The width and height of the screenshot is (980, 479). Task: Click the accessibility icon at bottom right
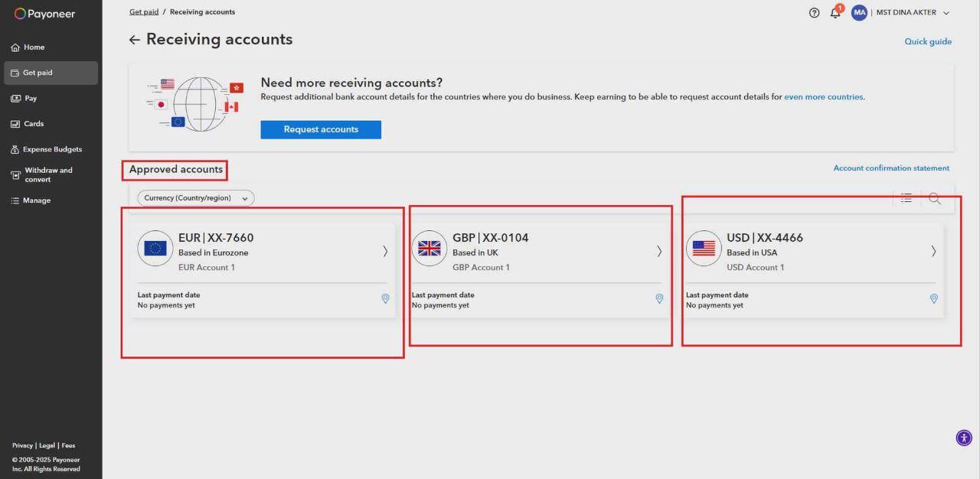964,438
